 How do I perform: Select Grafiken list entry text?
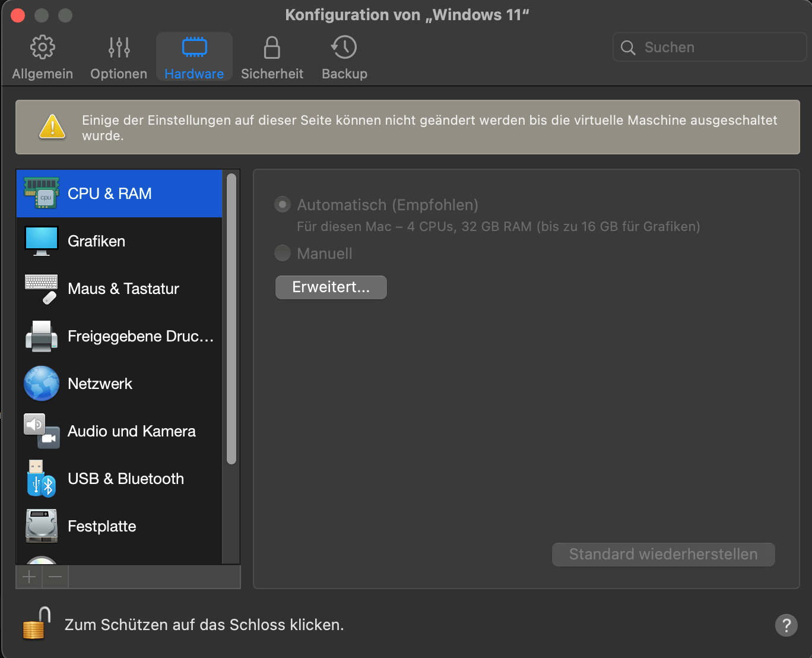96,241
